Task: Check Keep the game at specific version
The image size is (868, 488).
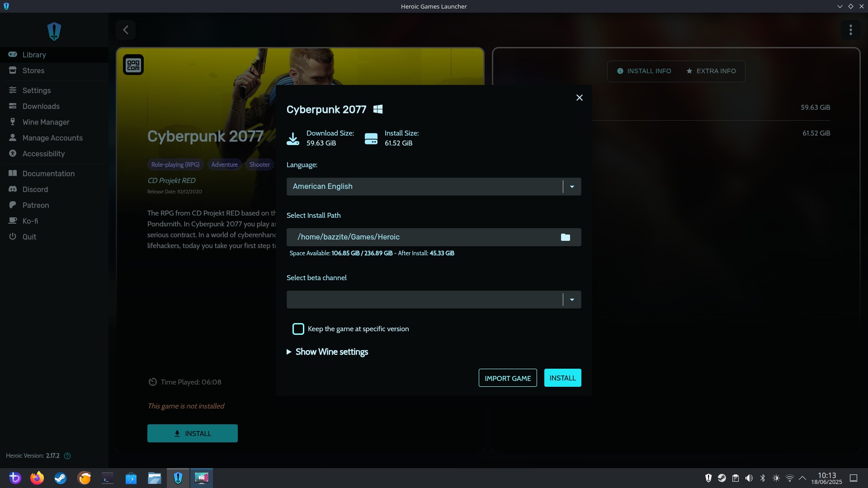Action: (x=298, y=329)
